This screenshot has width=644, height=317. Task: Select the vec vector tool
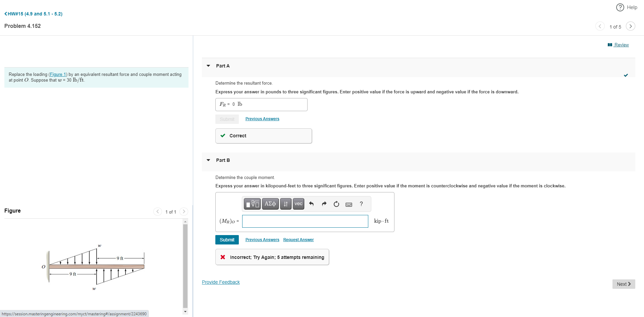[x=299, y=204]
